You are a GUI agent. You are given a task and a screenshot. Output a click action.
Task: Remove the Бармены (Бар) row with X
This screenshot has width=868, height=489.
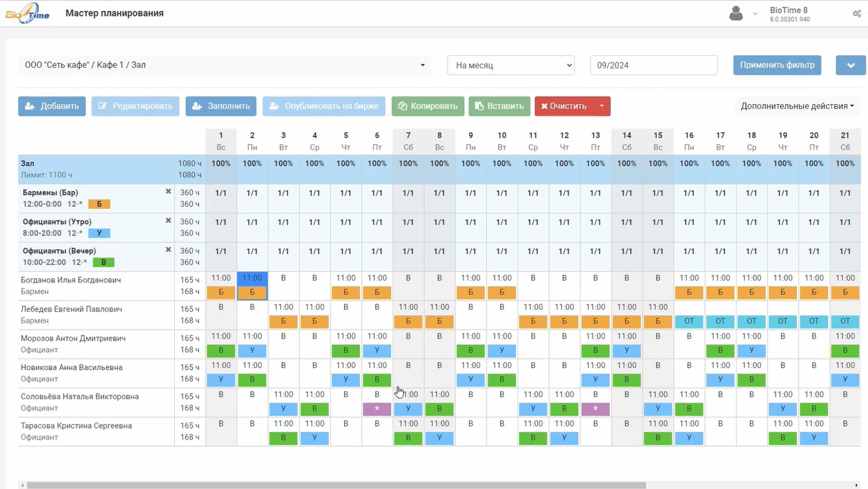(168, 191)
